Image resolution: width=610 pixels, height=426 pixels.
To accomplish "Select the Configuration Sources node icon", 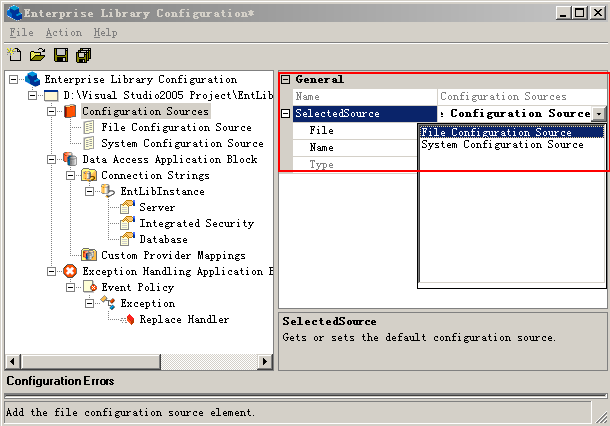I will click(70, 112).
